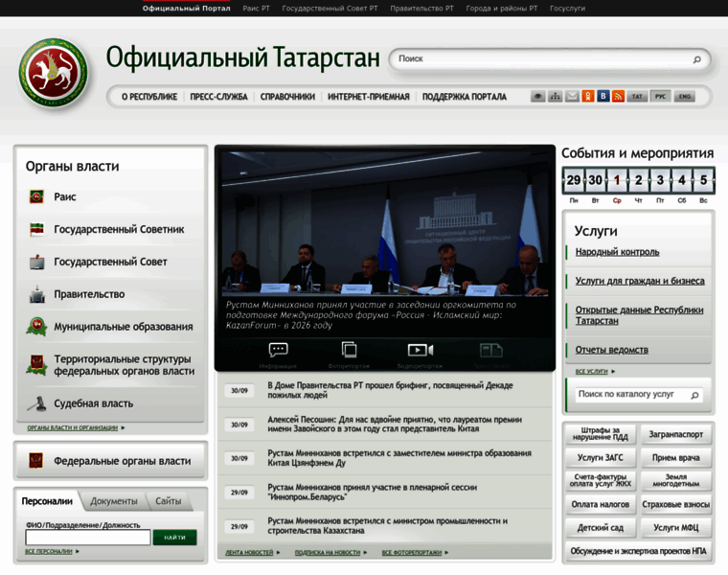This screenshot has height=575, width=728.
Task: Click the main Поиск search field
Action: 550,59
